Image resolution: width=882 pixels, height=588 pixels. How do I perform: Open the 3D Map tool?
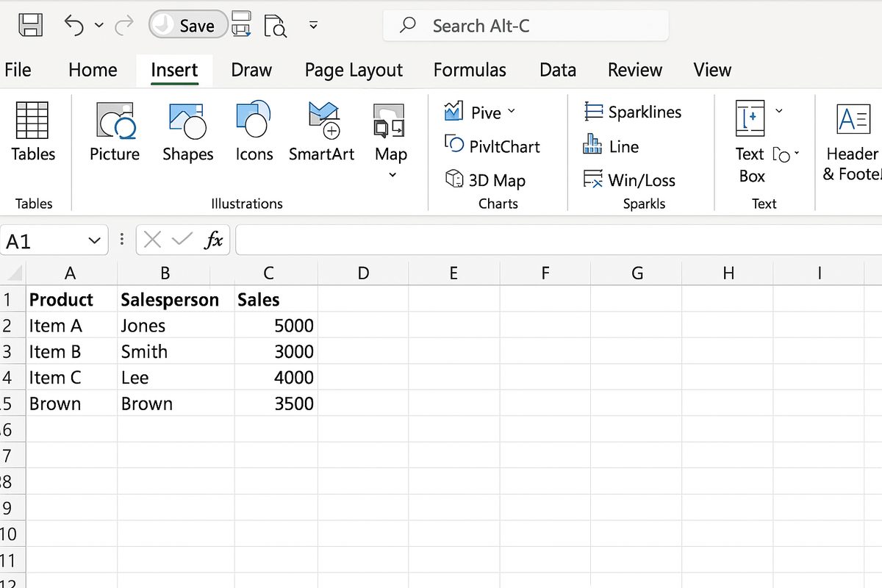point(485,180)
